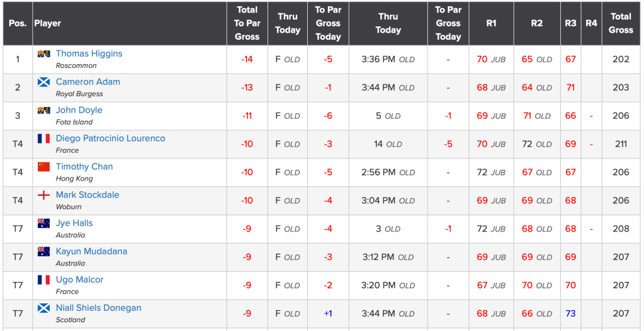This screenshot has height=331, width=644.
Task: Click the R2 column header
Action: (x=536, y=23)
